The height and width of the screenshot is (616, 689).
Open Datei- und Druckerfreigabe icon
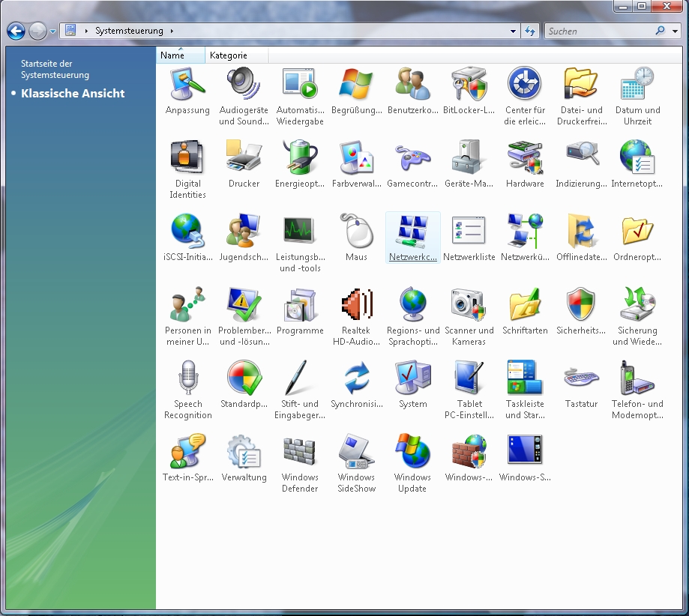click(x=581, y=83)
